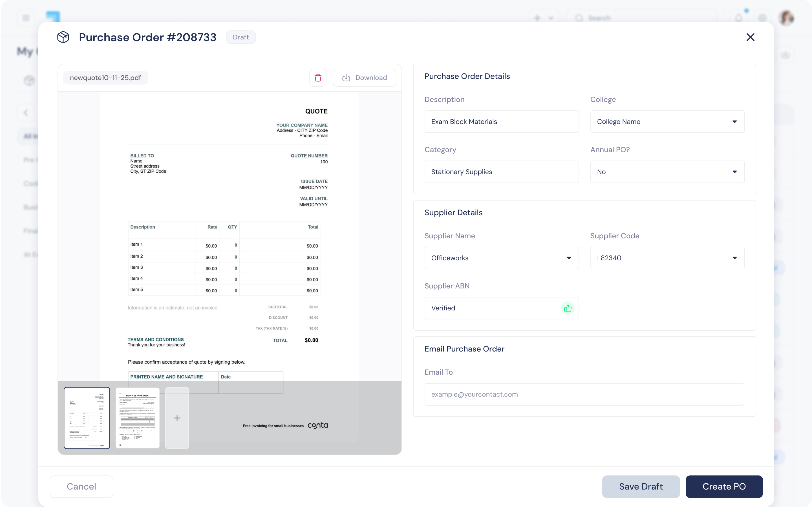This screenshot has width=812, height=507.
Task: Select the first quote page thumbnail
Action: coord(87,418)
